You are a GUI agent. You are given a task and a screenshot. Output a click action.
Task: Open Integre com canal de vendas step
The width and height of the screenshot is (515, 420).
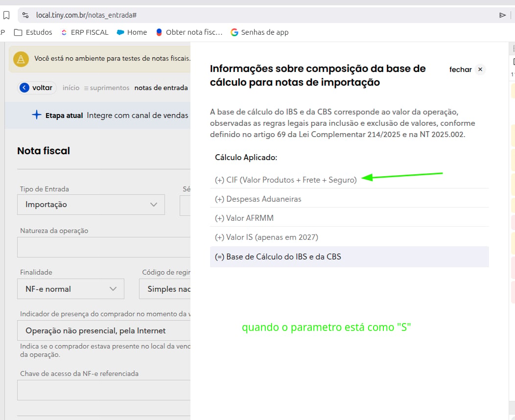point(137,115)
